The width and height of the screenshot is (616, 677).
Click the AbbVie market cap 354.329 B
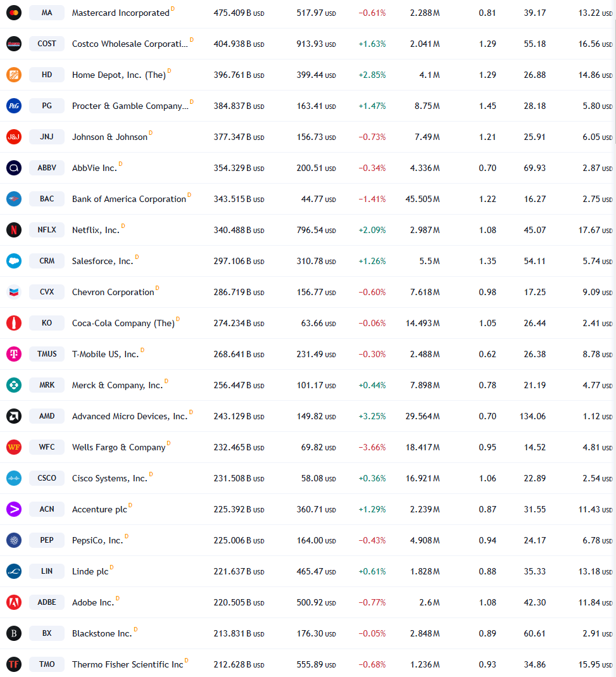point(239,168)
